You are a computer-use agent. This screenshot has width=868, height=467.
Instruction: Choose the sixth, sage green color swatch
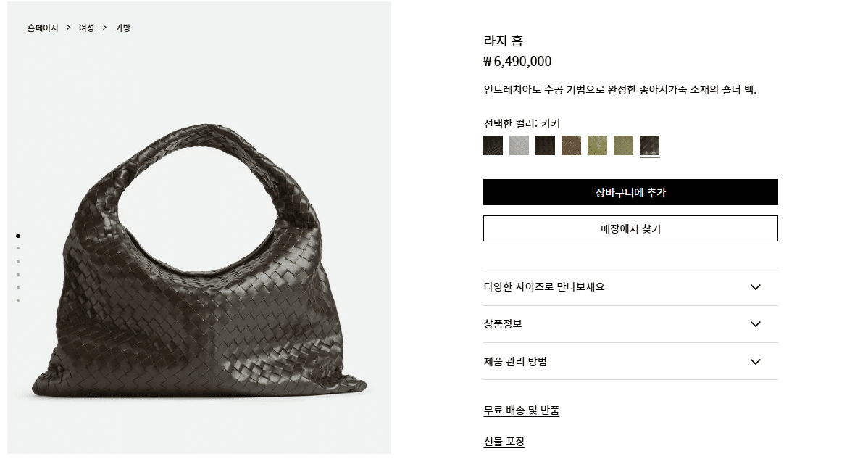click(x=623, y=145)
